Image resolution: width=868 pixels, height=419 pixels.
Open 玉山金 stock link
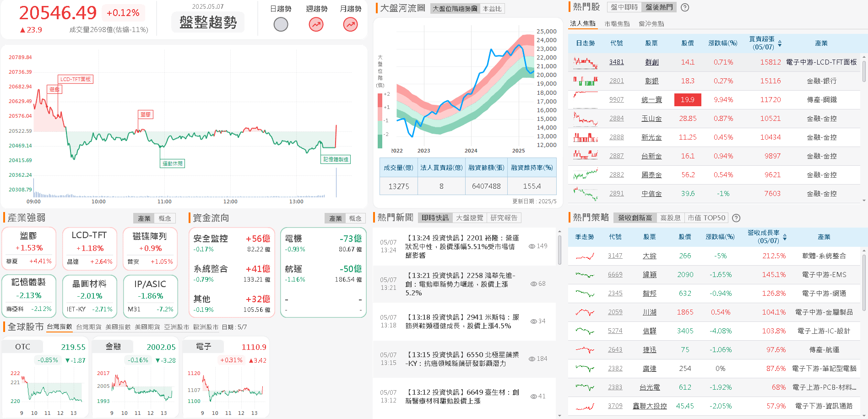[651, 119]
